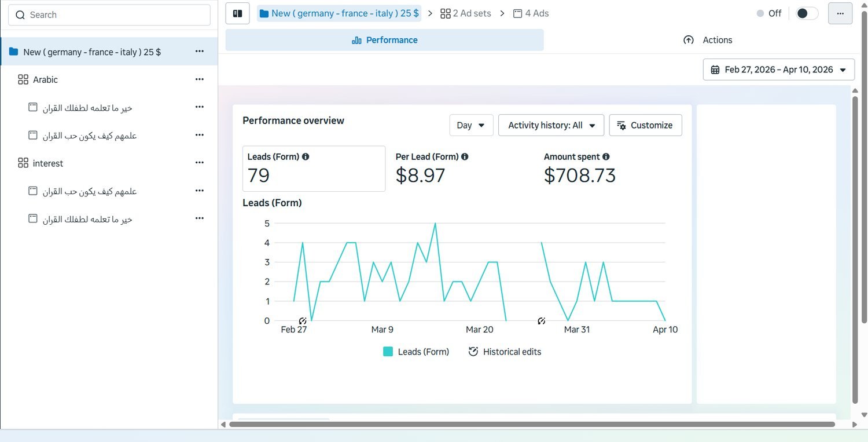This screenshot has width=868, height=442.
Task: Click the info icon next to the Leads (Form) metric
Action: (306, 156)
